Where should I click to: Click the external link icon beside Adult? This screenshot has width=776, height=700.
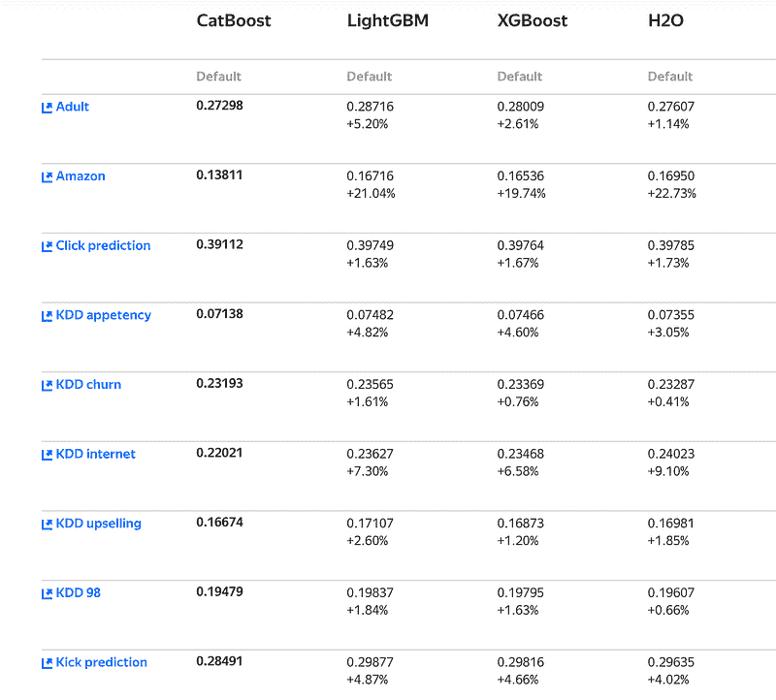pos(47,108)
